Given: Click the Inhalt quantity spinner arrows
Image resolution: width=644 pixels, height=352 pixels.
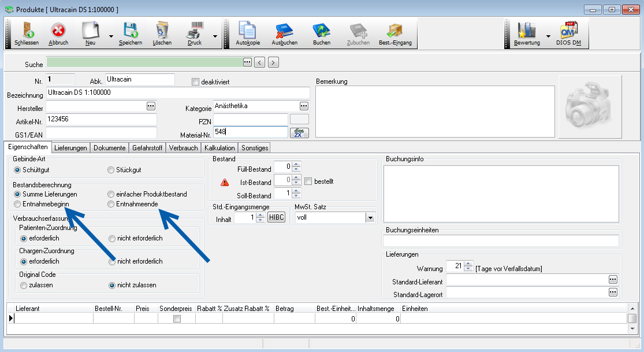Looking at the screenshot, I should pos(260,217).
